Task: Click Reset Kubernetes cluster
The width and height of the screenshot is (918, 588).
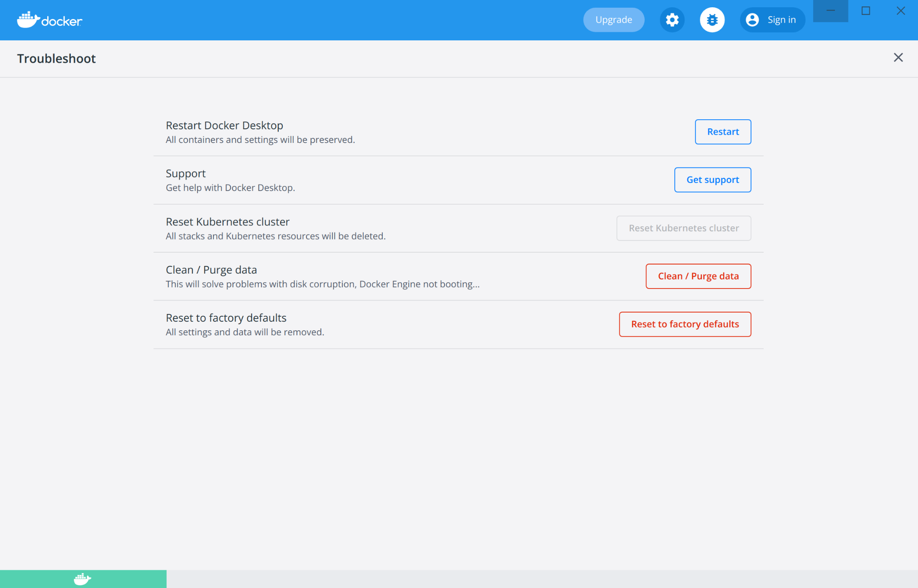Action: (x=683, y=228)
